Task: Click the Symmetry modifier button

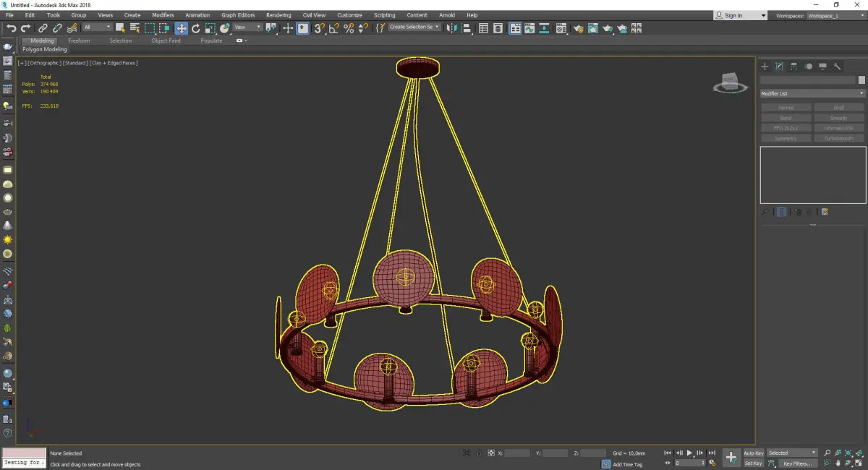Action: (786, 138)
